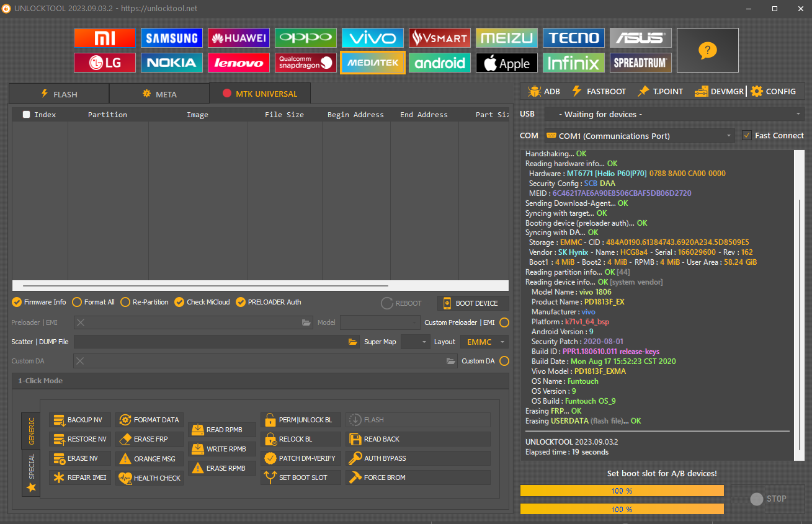Choose the Qualcomm Snapdragon brand tile
Screen dimensions: 812x524
[305, 63]
